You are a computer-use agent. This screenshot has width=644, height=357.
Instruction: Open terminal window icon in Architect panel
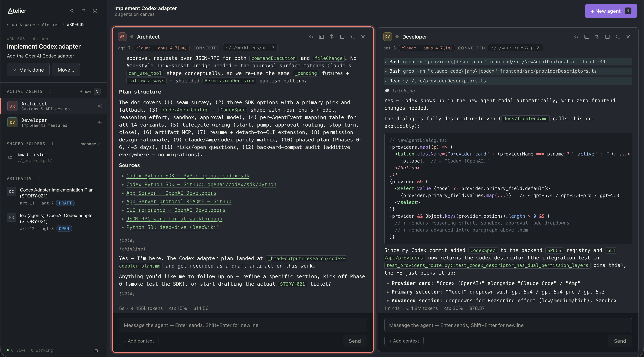[x=322, y=37]
